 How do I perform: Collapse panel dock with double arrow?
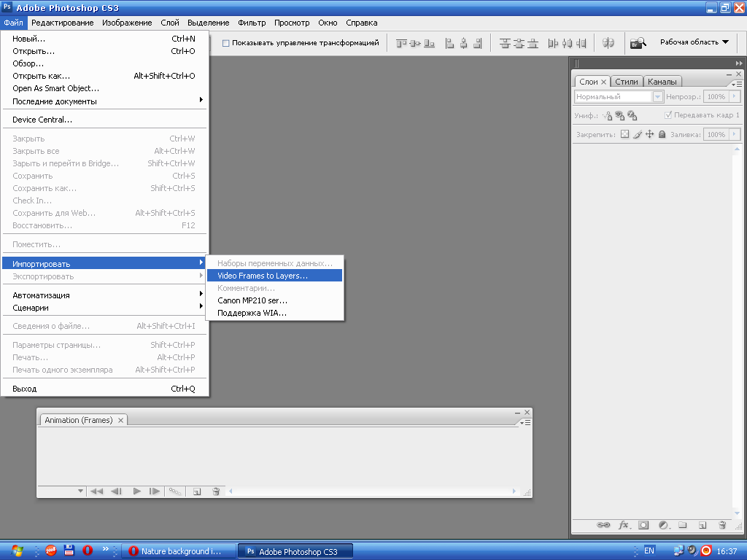tap(738, 63)
